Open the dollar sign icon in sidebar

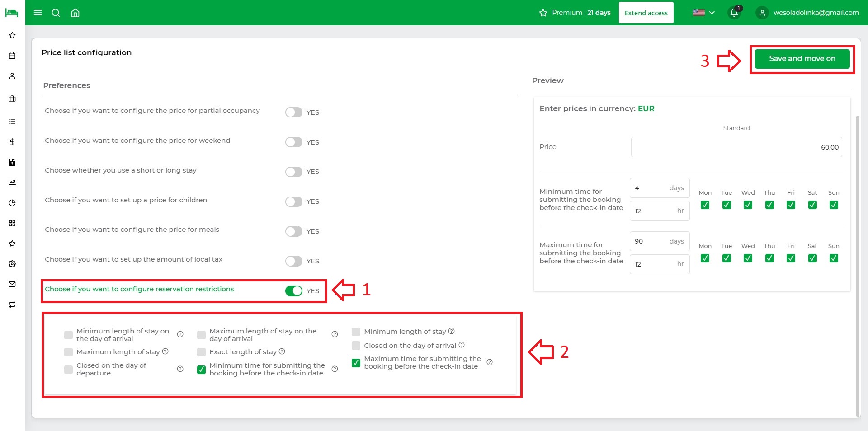pos(12,142)
